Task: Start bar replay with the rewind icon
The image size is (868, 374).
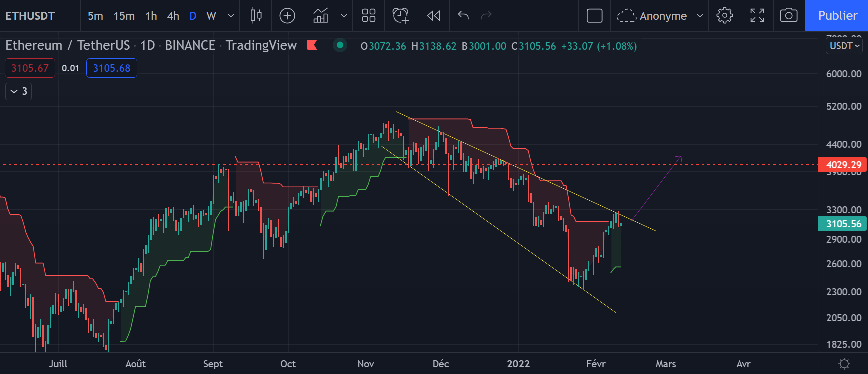Action: 433,16
